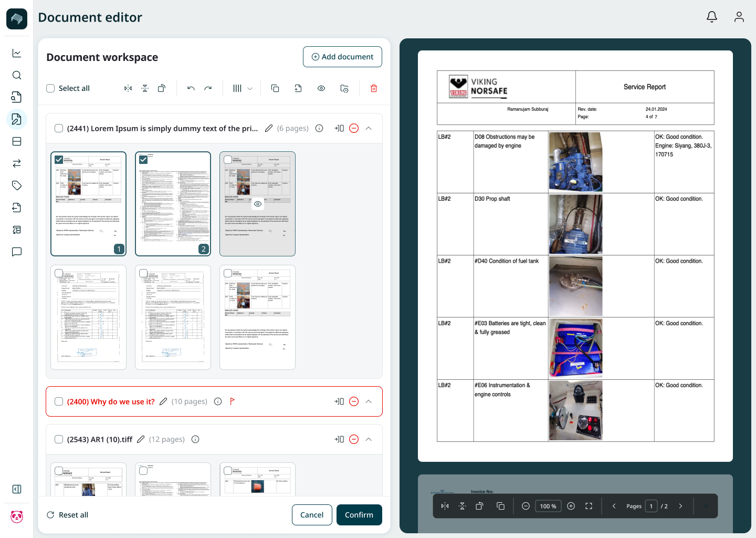Tick the Select all checkbox
This screenshot has height=538, width=756.
50,88
